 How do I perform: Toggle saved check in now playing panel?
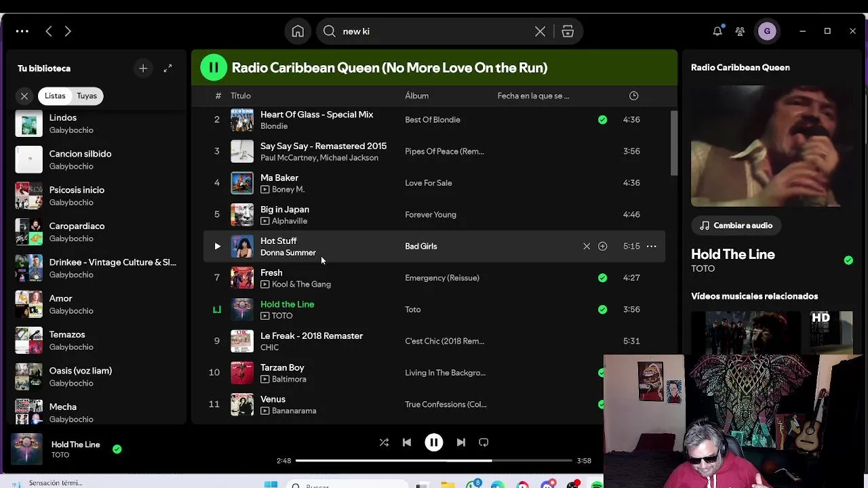click(848, 260)
